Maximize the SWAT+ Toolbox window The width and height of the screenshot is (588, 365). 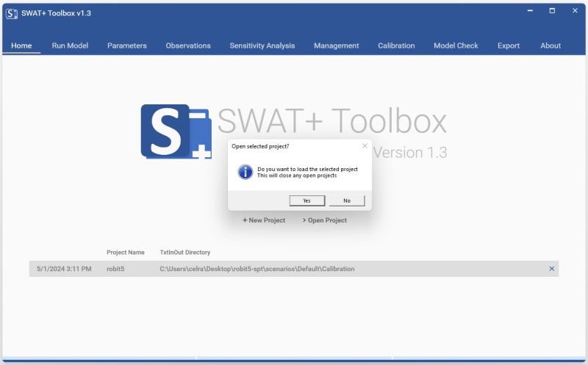pyautogui.click(x=552, y=11)
